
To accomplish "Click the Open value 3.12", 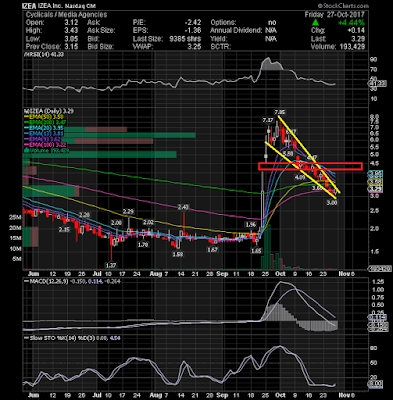I will coord(71,23).
